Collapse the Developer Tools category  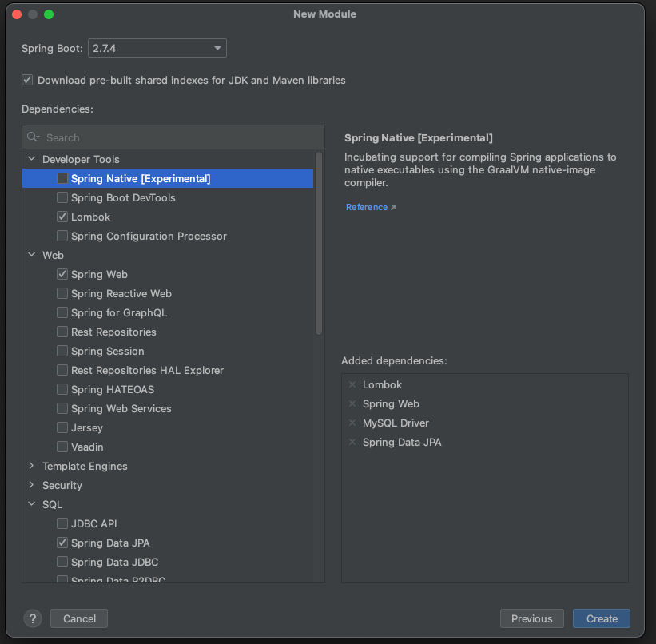pos(31,159)
